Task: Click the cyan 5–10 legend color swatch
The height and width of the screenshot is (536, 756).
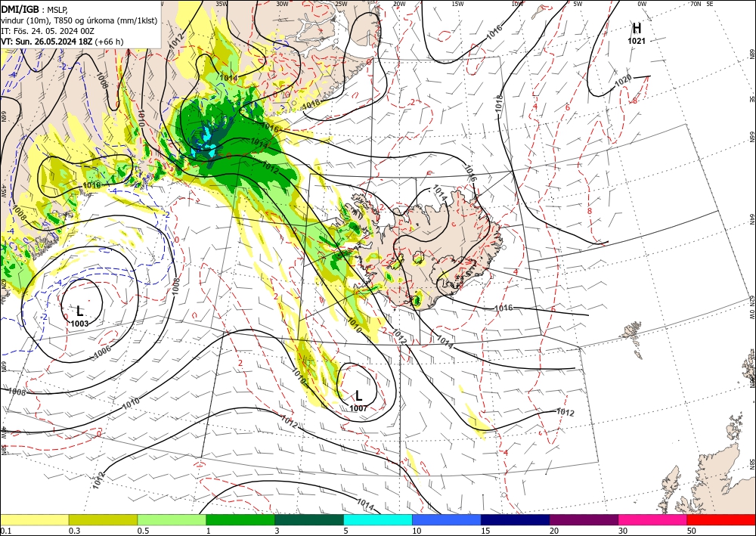Action: [378, 519]
